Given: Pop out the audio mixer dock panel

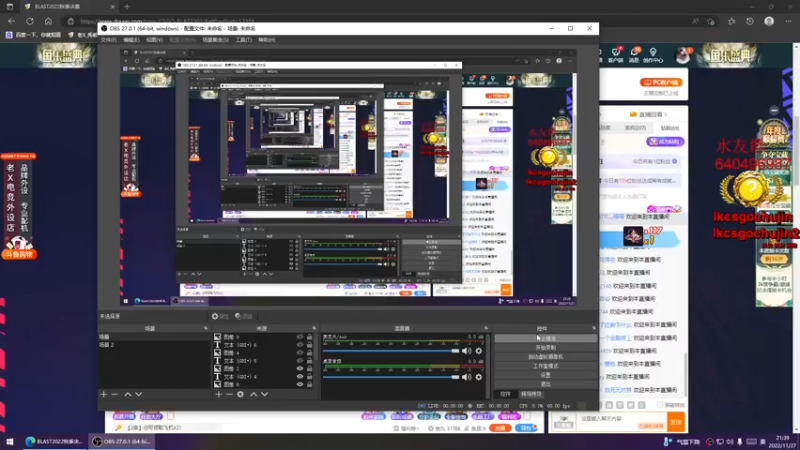Looking at the screenshot, I should coord(486,329).
